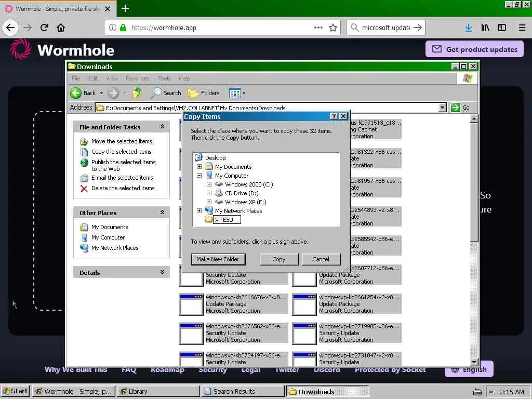Expand Windows XP (E:) drive node
The height and width of the screenshot is (399, 532).
click(209, 202)
